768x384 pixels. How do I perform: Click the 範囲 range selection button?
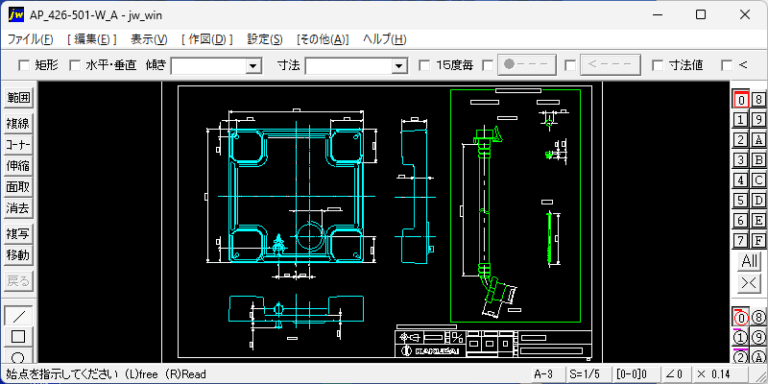click(18, 98)
